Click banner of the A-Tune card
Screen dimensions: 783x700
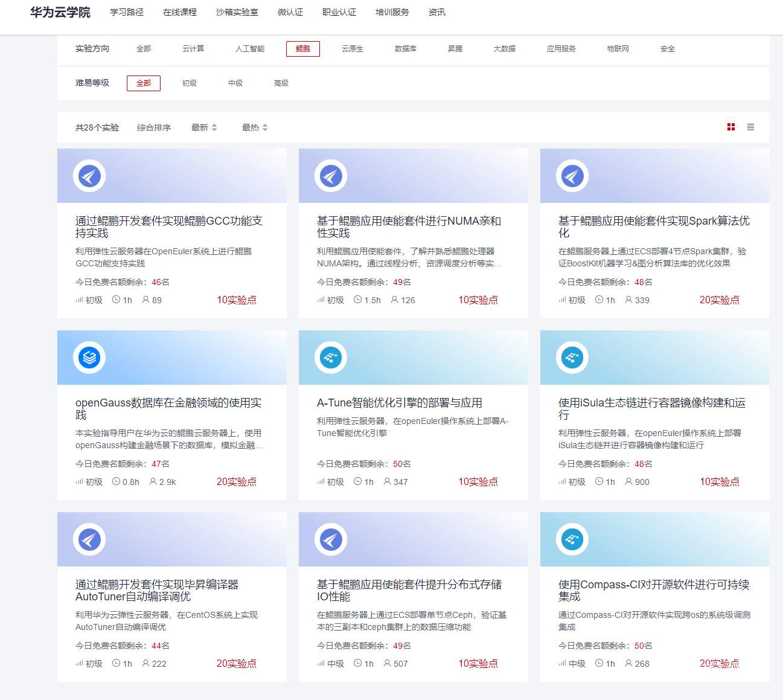click(x=414, y=358)
